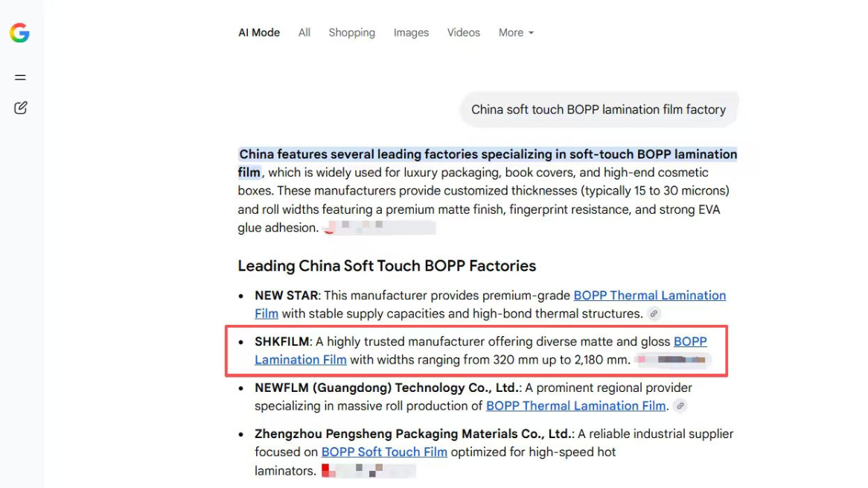Click the link icon after NEW STAR entry
The height and width of the screenshot is (488, 868).
(654, 314)
